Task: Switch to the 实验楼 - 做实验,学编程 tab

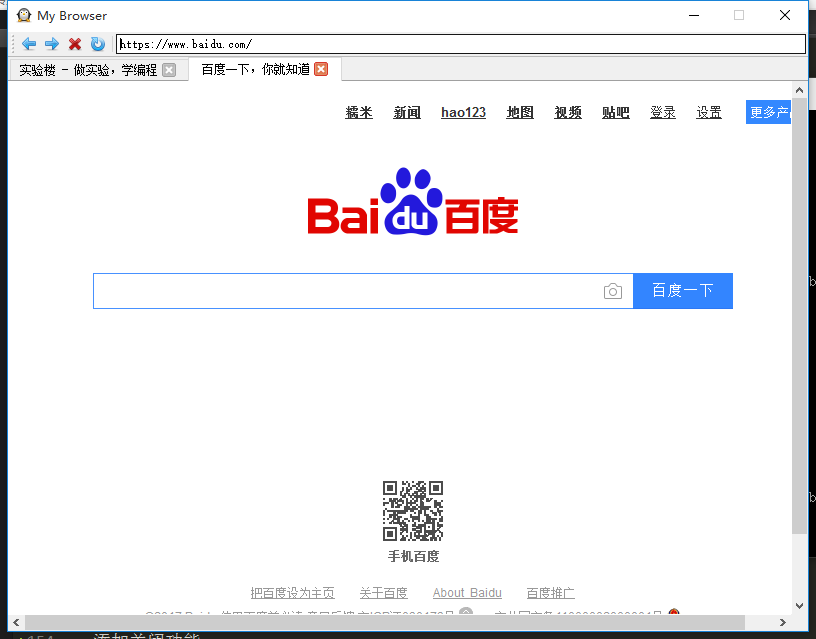Action: 88,70
